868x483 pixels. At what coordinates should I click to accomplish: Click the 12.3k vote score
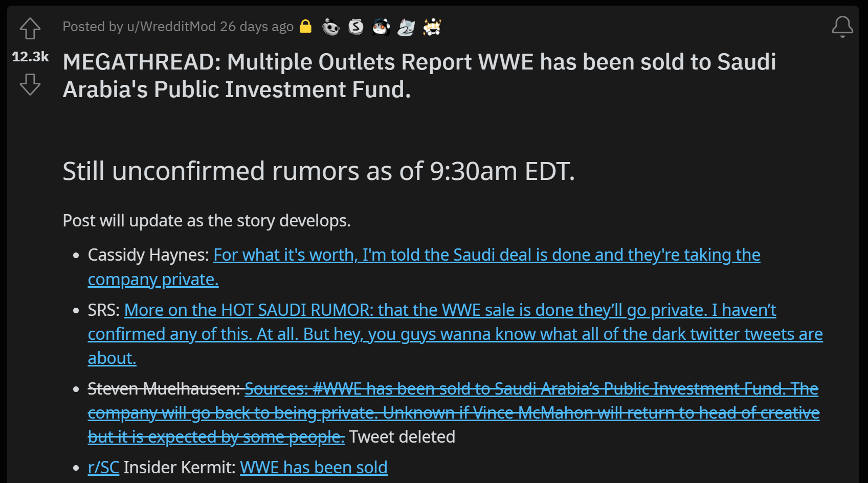pos(30,57)
